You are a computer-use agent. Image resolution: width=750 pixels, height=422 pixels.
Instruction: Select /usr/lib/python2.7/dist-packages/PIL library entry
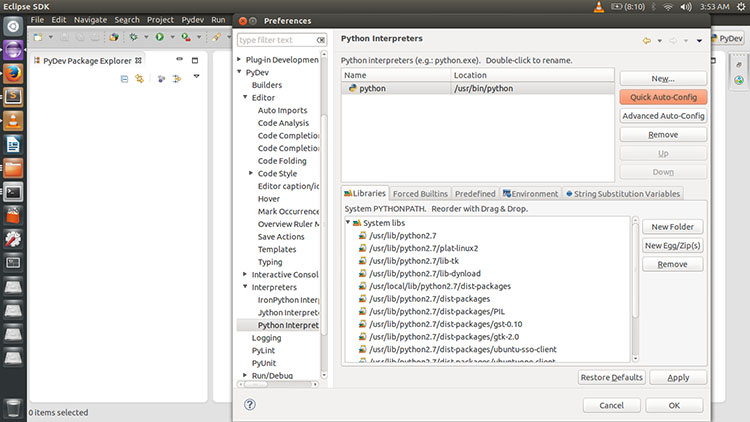pyautogui.click(x=436, y=311)
